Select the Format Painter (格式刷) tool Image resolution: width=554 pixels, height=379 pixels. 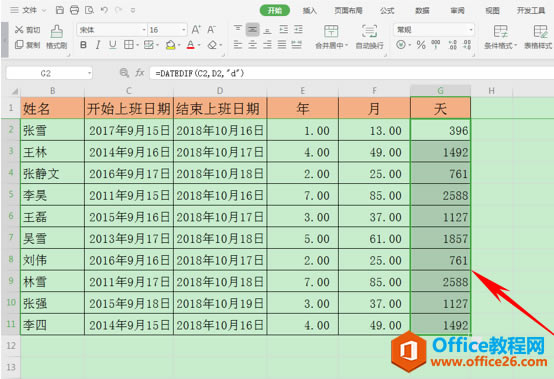pyautogui.click(x=57, y=37)
